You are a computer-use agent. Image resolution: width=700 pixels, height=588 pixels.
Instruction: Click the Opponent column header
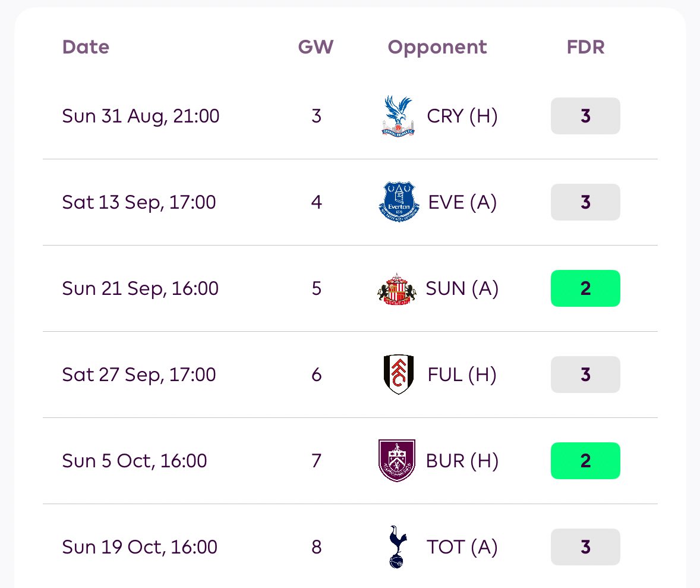pos(437,48)
